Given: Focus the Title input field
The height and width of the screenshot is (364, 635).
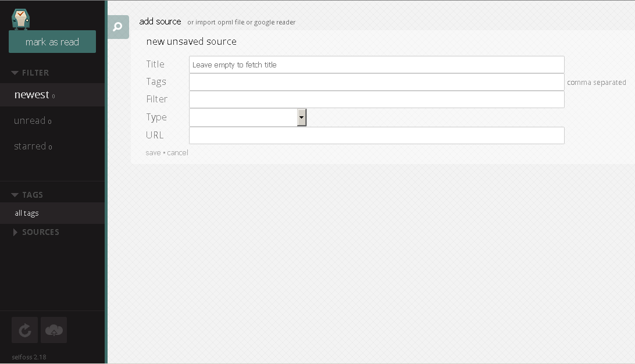Looking at the screenshot, I should coord(377,65).
